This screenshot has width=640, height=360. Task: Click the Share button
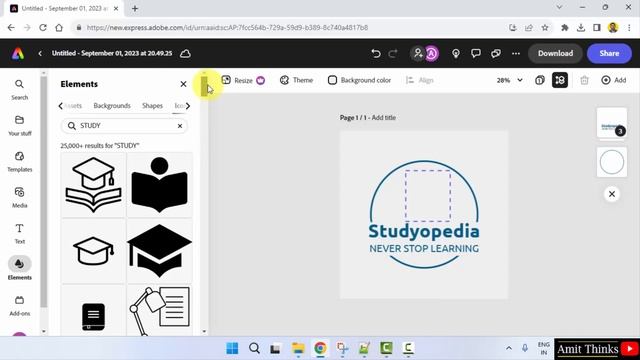(609, 53)
